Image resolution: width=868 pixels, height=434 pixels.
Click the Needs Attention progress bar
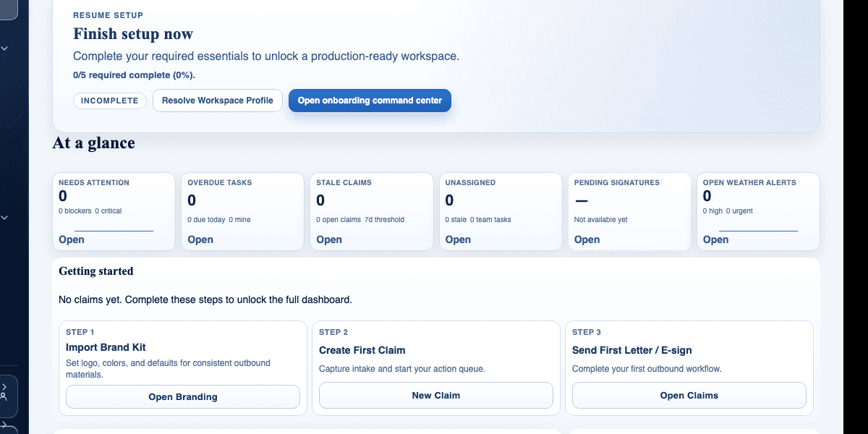[x=114, y=231]
